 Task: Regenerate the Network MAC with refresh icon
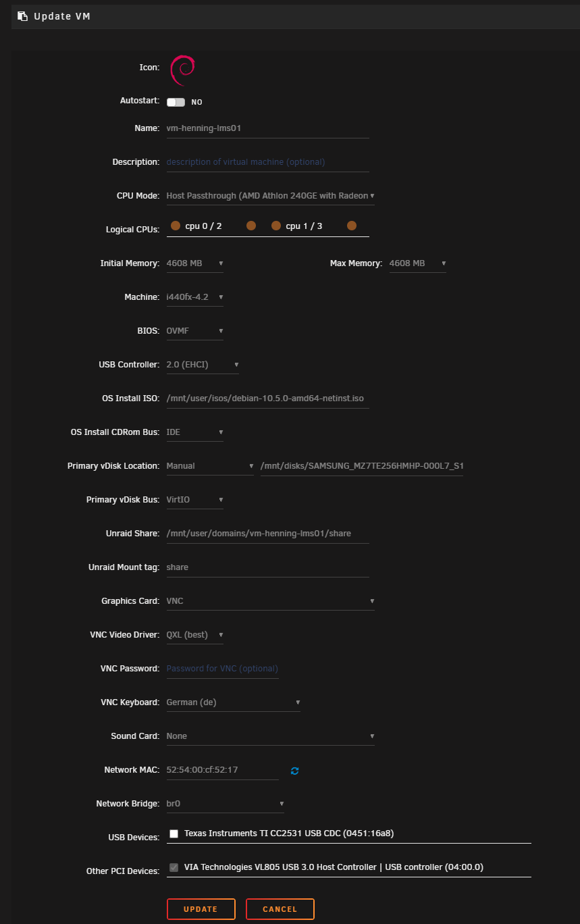[294, 771]
